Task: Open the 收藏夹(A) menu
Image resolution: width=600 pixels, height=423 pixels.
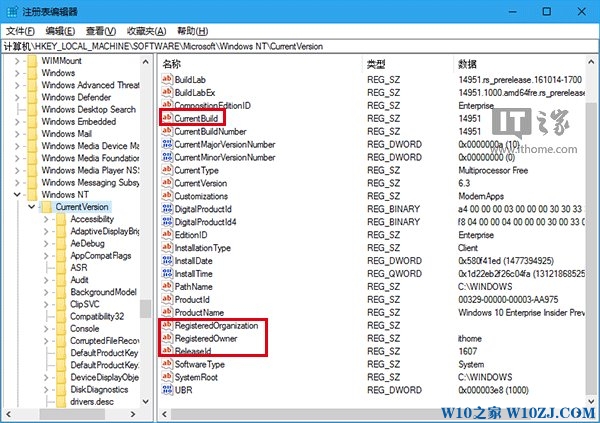Action: (147, 31)
